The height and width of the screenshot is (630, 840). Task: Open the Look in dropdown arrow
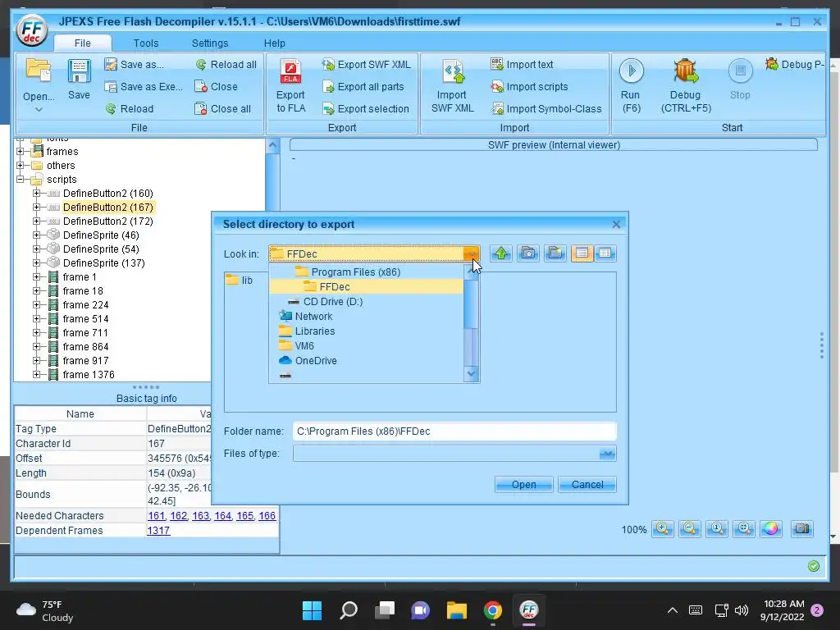coord(472,253)
